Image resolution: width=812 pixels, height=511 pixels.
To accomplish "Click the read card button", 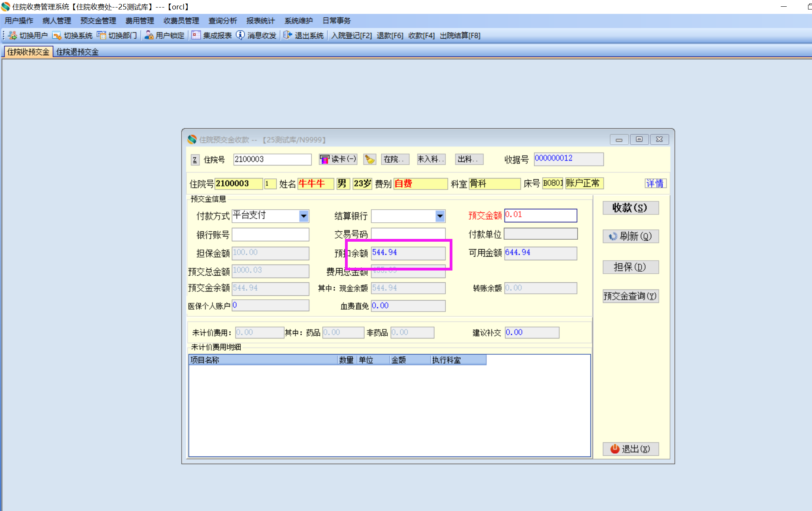I will click(338, 159).
